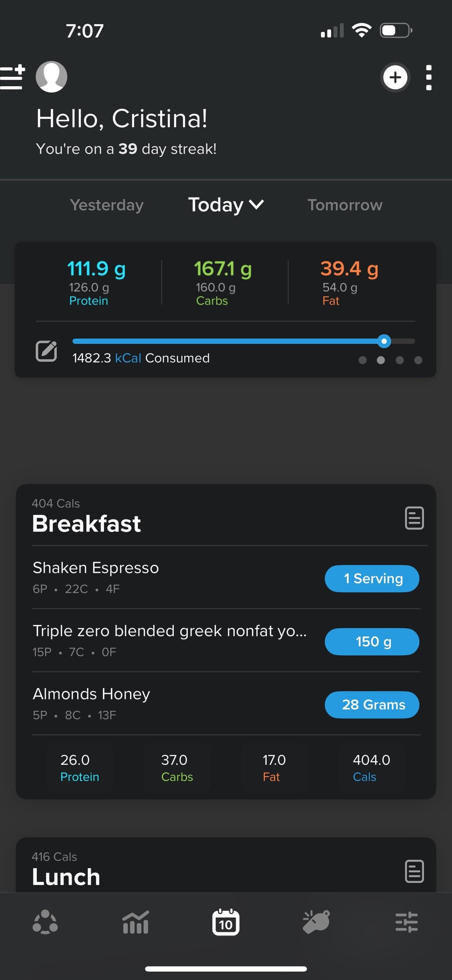452x980 pixels.
Task: Open the add-list menu icon at top left
Action: pos(13,77)
